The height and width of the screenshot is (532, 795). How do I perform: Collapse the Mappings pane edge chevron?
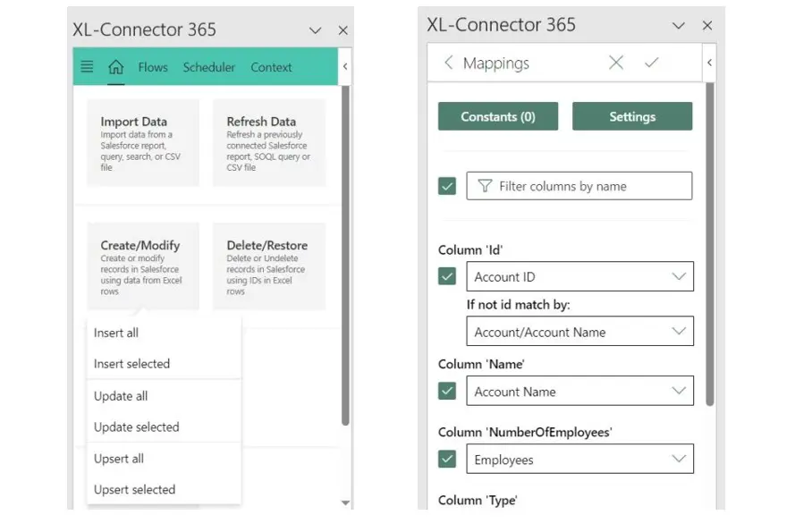coord(709,63)
